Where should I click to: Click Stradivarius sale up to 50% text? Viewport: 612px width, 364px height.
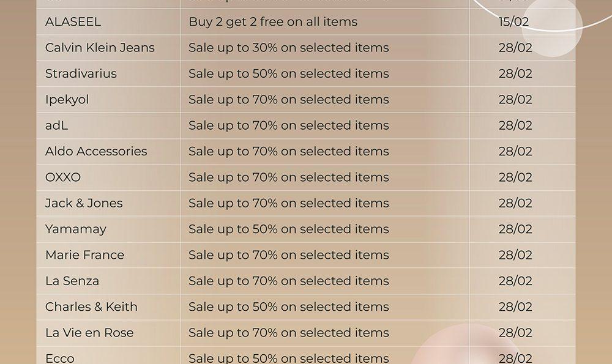(289, 74)
